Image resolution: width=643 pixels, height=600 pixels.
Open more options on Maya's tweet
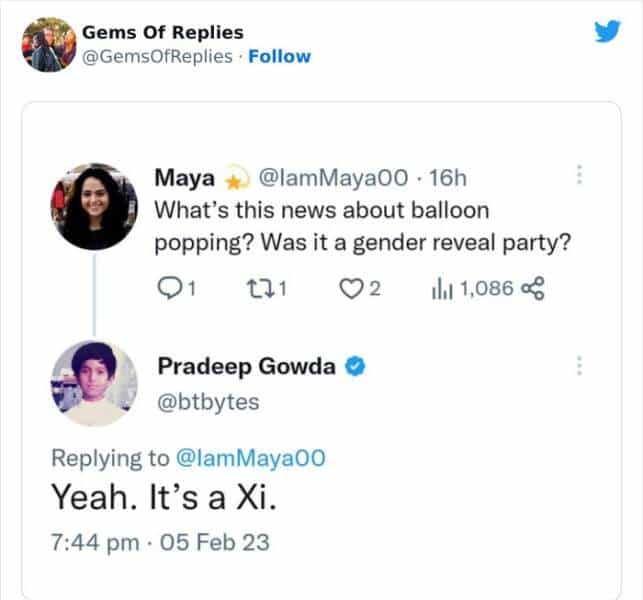578,176
